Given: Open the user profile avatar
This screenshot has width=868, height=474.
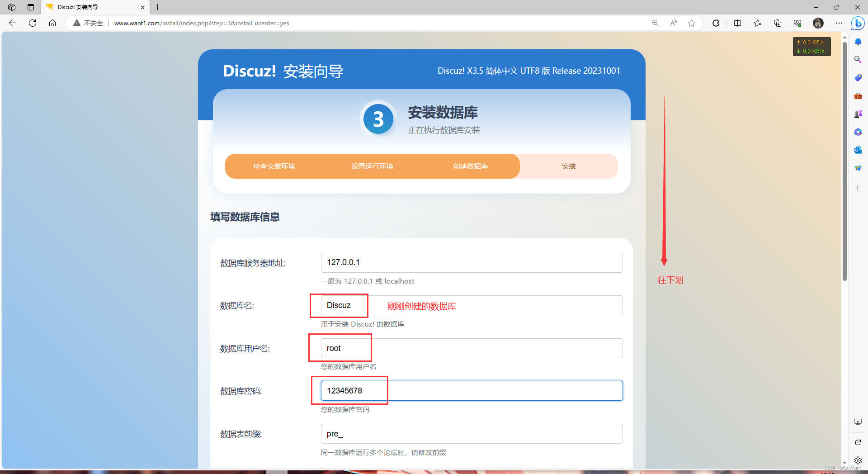Looking at the screenshot, I should pos(818,23).
